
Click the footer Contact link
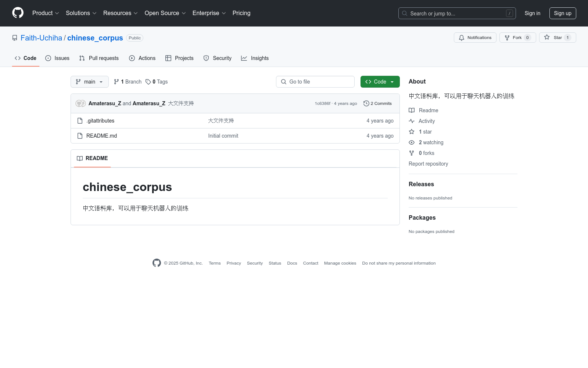point(311,263)
